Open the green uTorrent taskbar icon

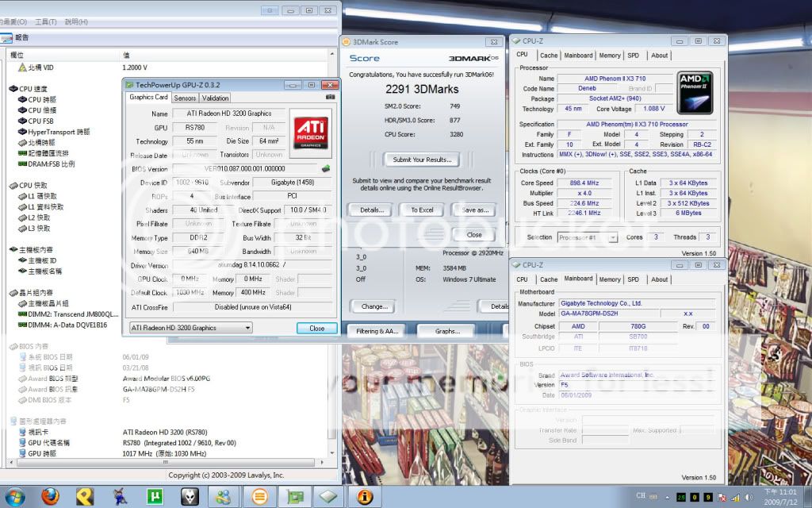click(155, 497)
